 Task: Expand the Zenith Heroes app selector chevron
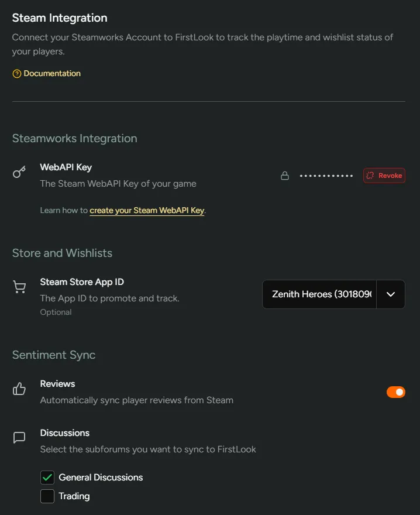coord(390,294)
